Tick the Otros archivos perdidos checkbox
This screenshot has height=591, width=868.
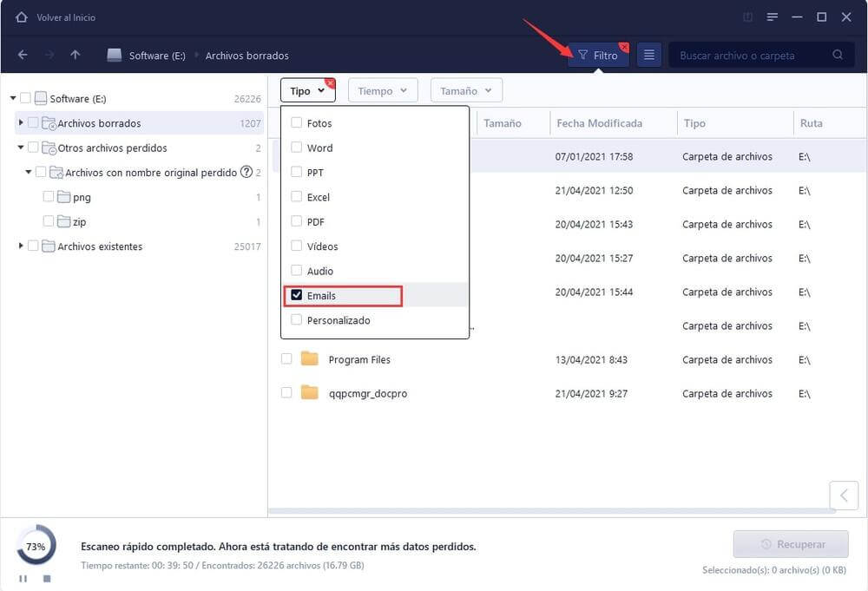coord(33,148)
